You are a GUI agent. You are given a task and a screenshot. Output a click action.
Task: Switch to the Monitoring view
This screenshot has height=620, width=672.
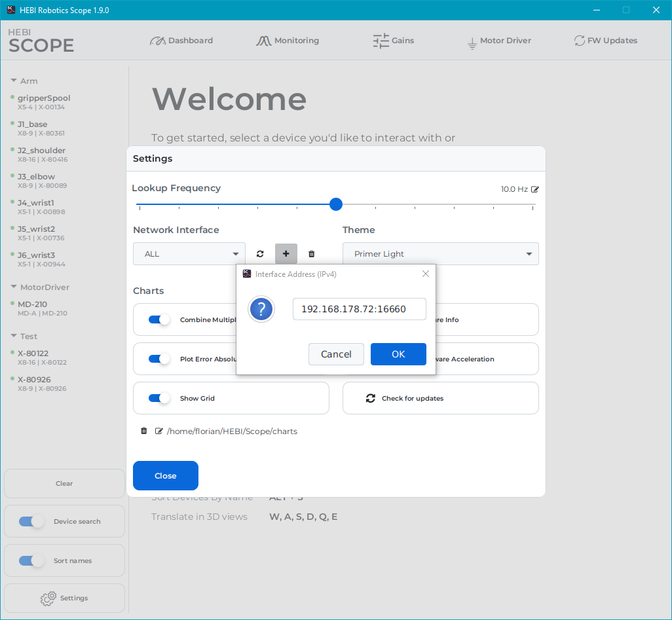tap(288, 41)
